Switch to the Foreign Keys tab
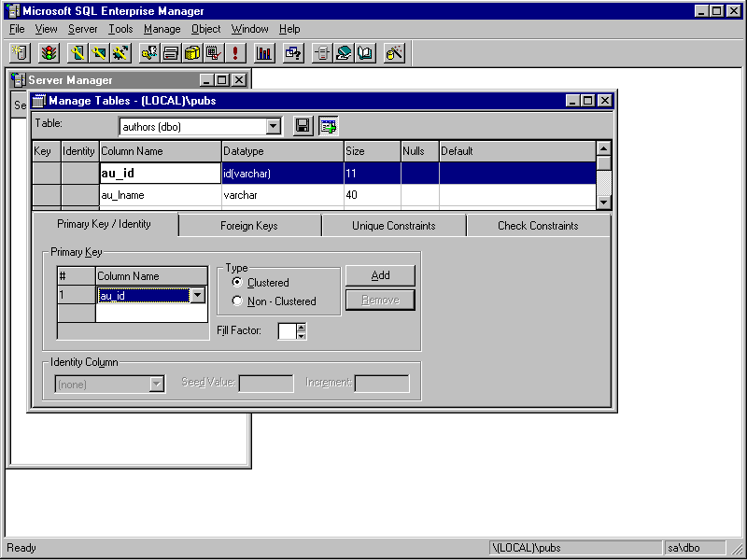Screen dimensions: 747x560 click(249, 226)
